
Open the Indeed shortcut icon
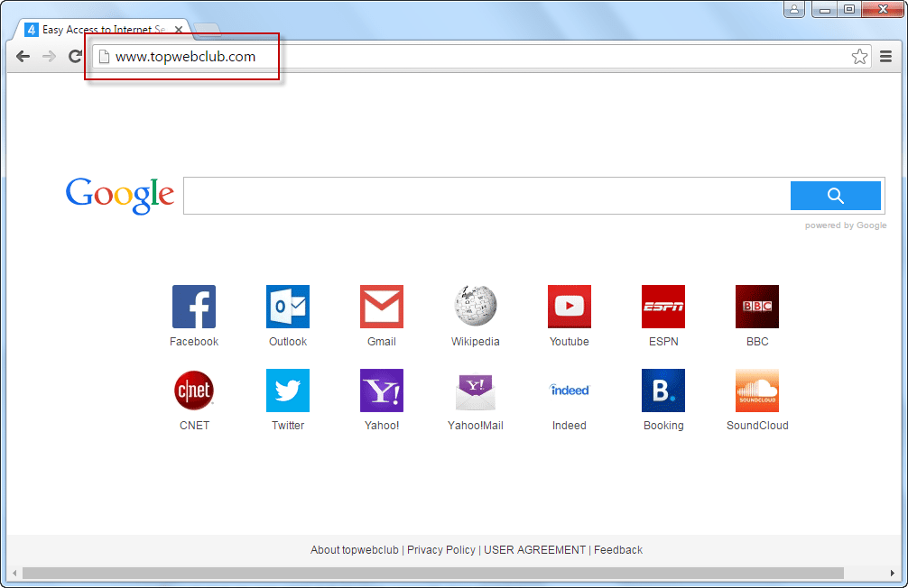[x=570, y=390]
